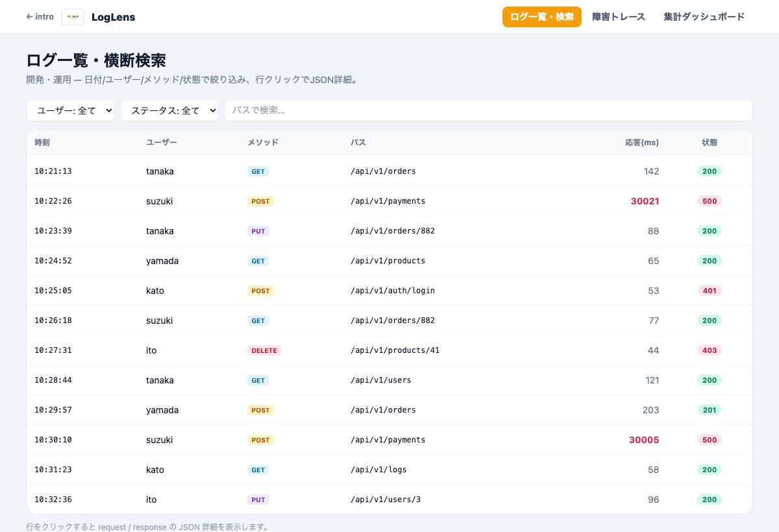Go back via the intro link
This screenshot has height=532, width=779.
(x=40, y=17)
